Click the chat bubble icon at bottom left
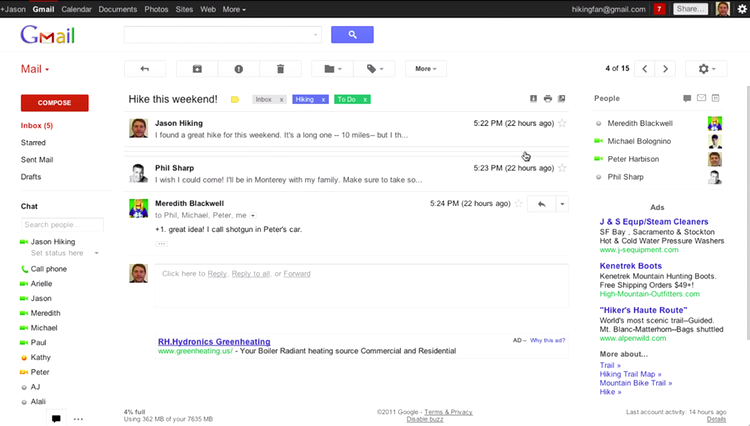 [x=56, y=419]
